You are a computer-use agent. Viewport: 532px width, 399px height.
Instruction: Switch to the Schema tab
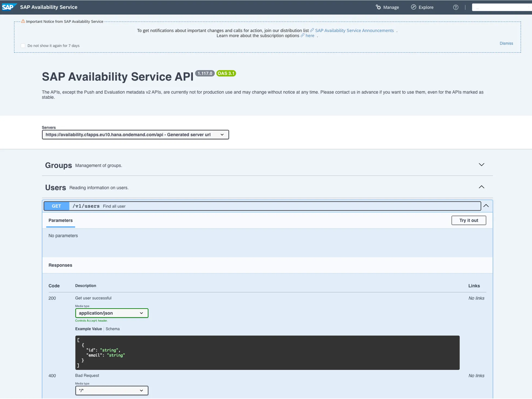(112, 329)
